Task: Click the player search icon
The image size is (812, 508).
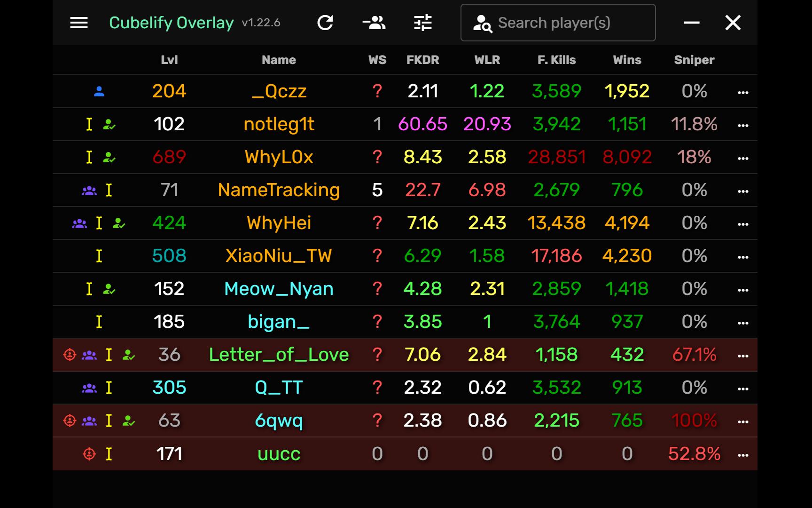Action: coord(483,23)
